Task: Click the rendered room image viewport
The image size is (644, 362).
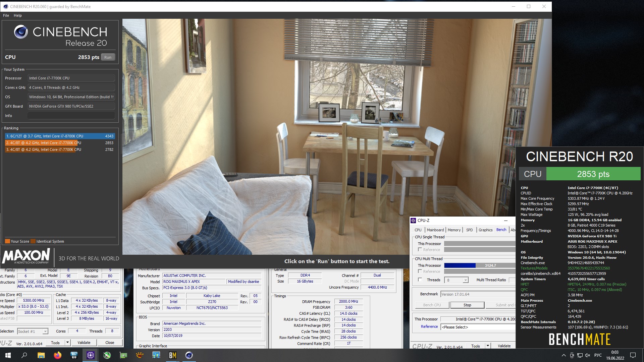Action: (337, 137)
